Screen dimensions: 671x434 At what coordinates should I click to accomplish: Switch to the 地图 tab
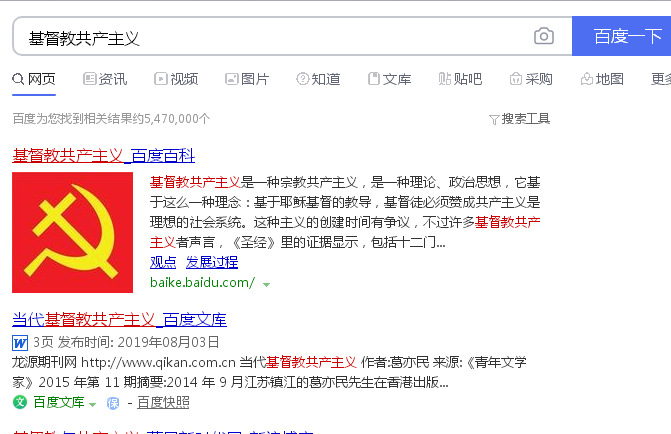pos(602,79)
